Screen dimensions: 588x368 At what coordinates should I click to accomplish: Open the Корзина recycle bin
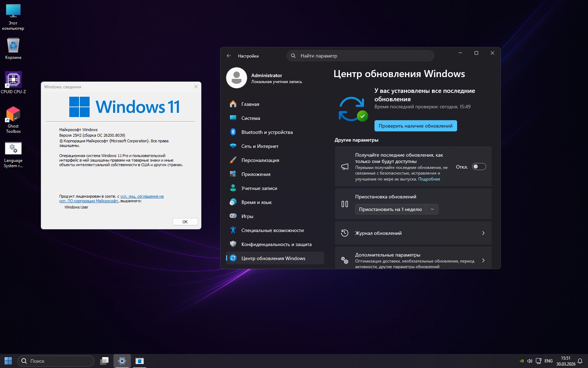[x=13, y=46]
